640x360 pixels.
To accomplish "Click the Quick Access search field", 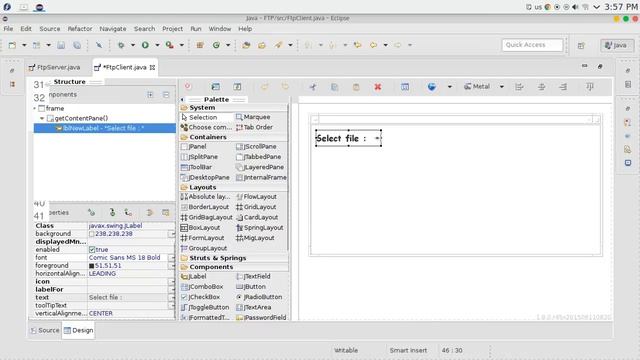I will coord(532,45).
